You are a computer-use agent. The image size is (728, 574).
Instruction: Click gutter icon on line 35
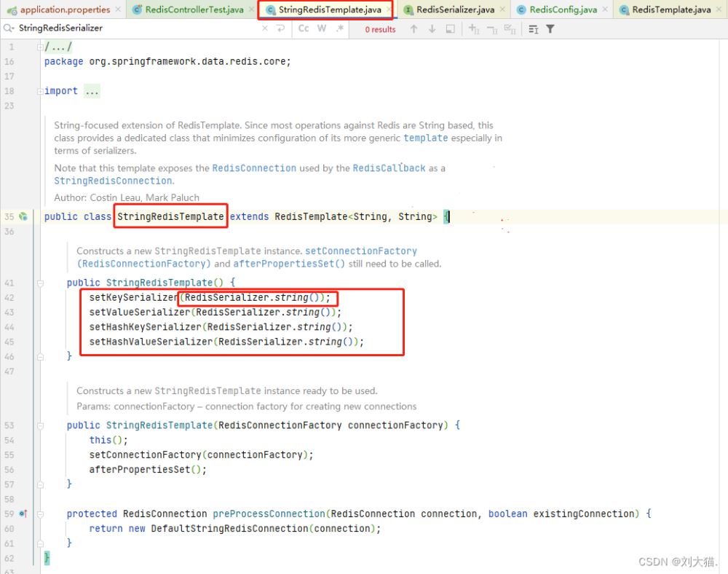(x=23, y=216)
